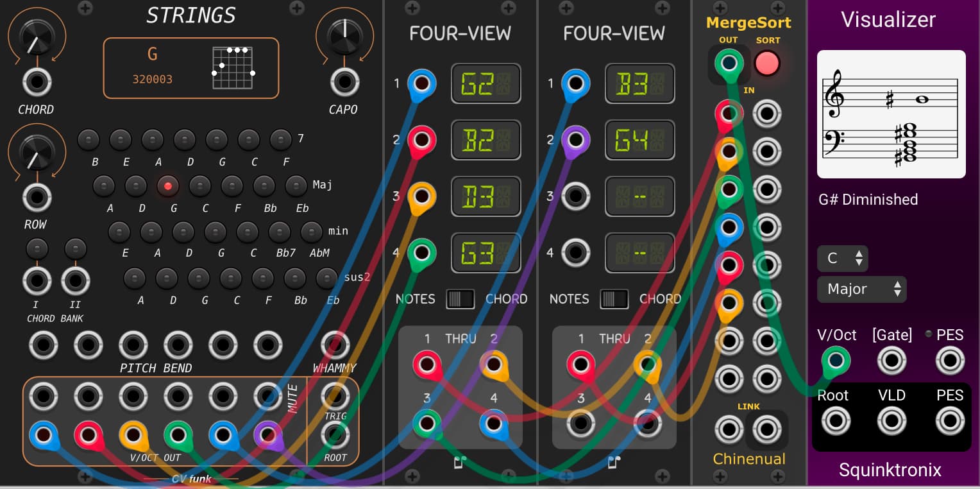Click the VLD output jack on Visualizer
The image size is (980, 489).
891,421
